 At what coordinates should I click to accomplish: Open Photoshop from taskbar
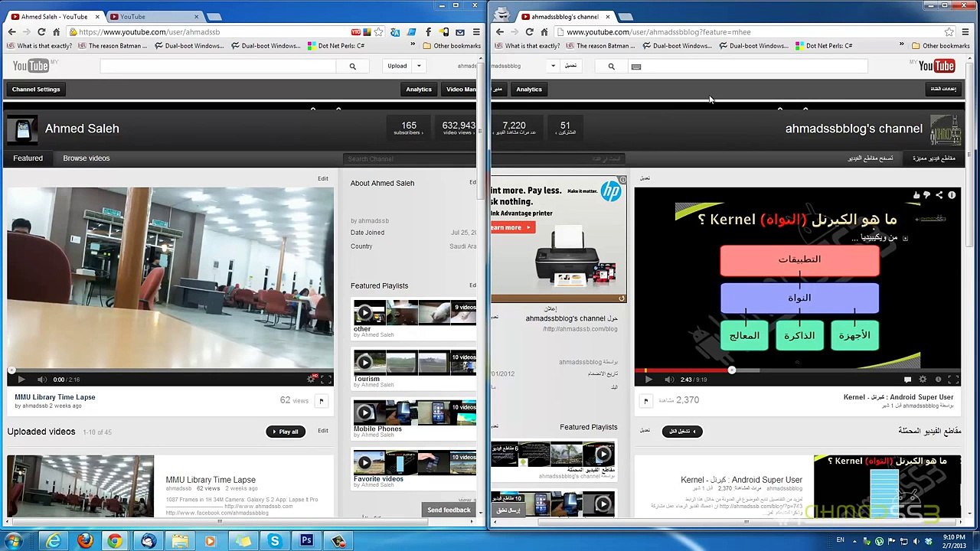click(x=306, y=541)
